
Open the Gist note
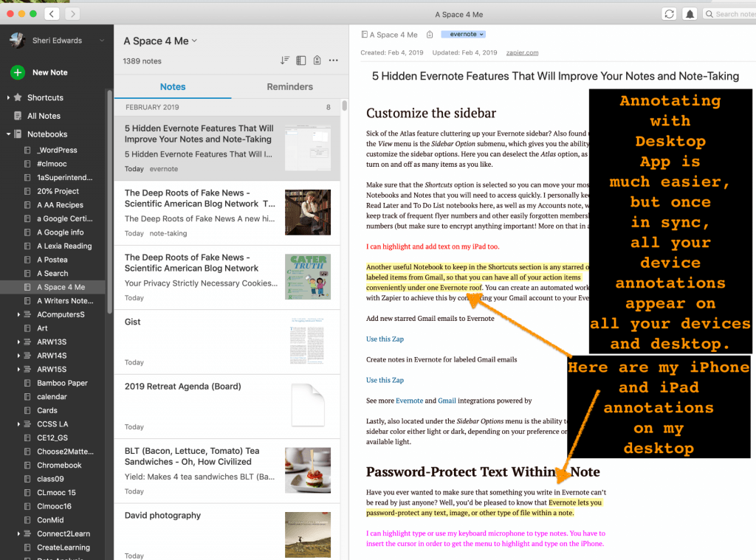[x=227, y=342]
